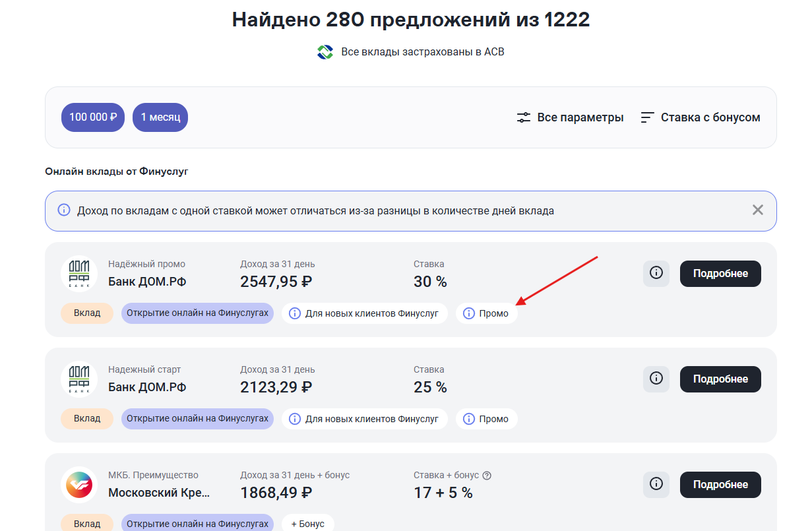The width and height of the screenshot is (812, 531).
Task: Click the Вклад tag on Надежный старт
Action: (x=87, y=418)
